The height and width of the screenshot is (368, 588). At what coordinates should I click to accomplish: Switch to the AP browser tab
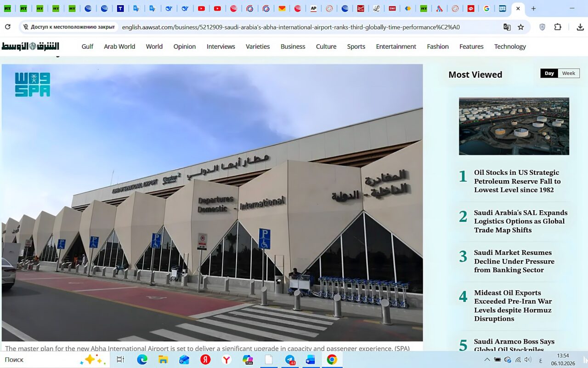313,8
